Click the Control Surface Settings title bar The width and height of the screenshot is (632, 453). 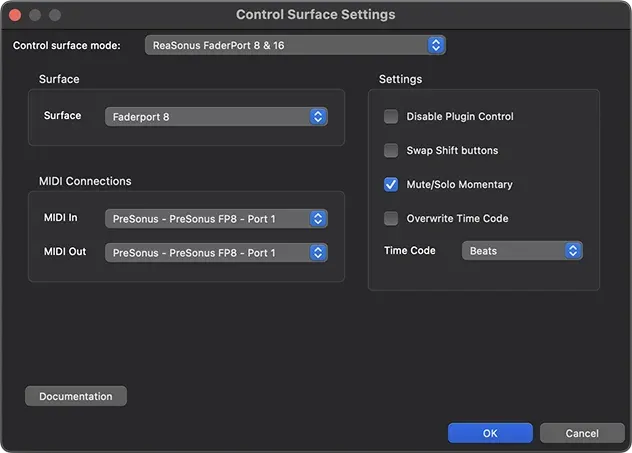[x=316, y=15]
